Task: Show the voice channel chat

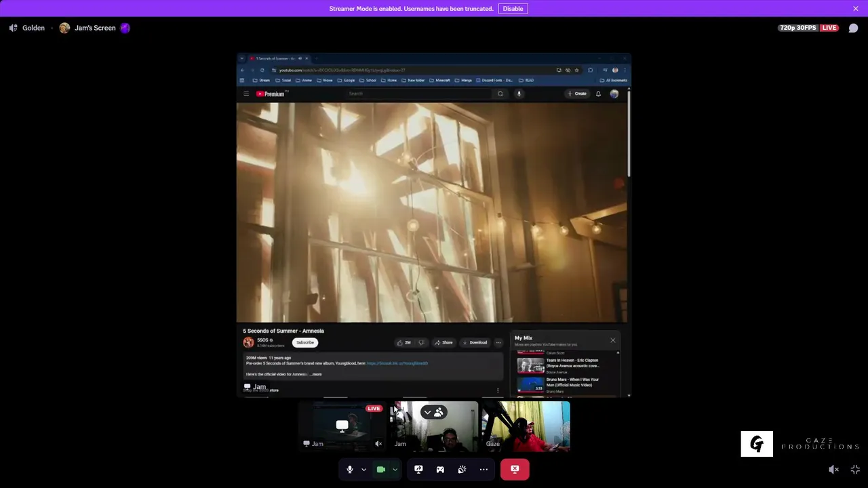Action: pyautogui.click(x=854, y=28)
